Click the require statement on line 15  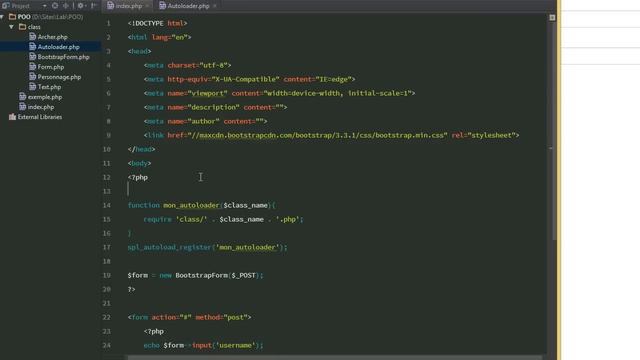coord(223,219)
